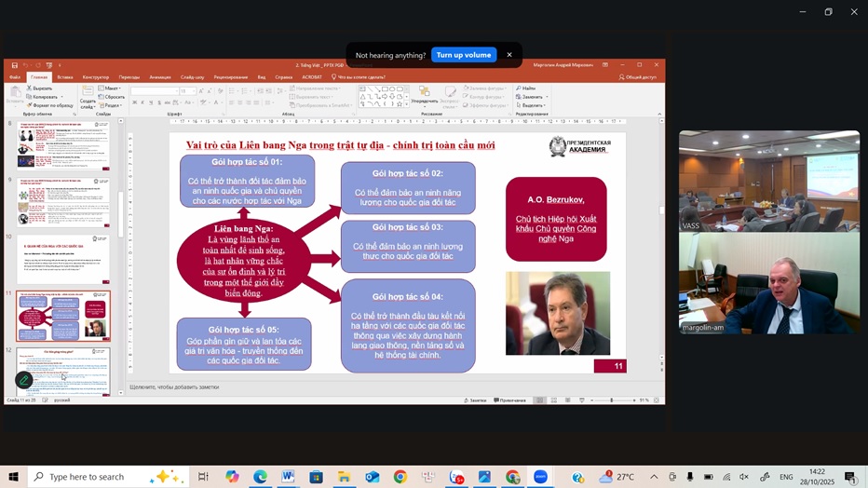
Task: Switch to the Анимация (Animation) tab
Action: pyautogui.click(x=159, y=77)
